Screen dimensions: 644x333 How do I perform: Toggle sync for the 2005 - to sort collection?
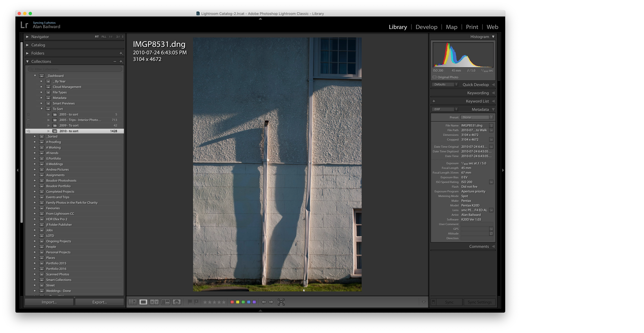pyautogui.click(x=28, y=114)
